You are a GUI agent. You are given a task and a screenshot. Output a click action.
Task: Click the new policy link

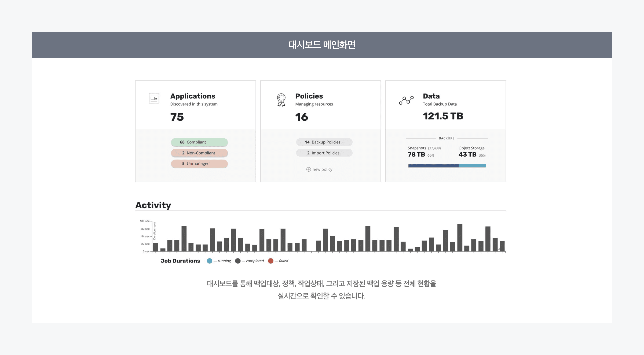coord(322,169)
